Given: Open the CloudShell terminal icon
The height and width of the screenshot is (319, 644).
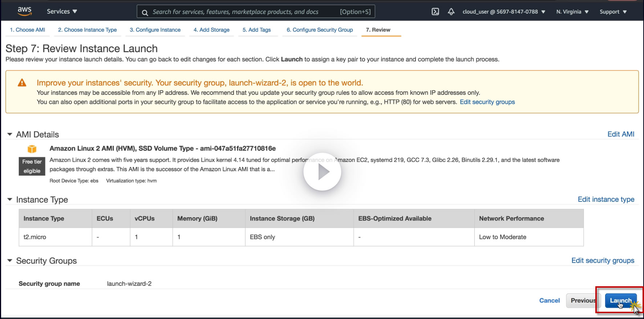Looking at the screenshot, I should tap(435, 12).
